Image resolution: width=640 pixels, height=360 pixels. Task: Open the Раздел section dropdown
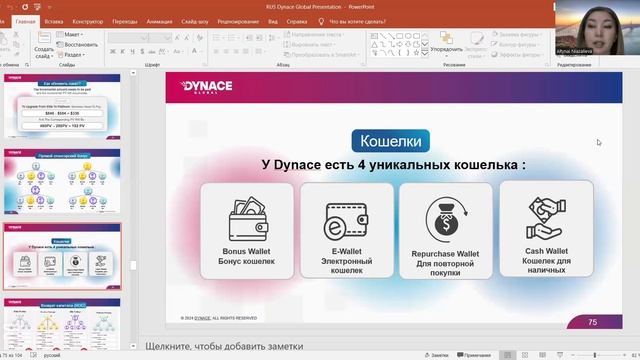click(x=71, y=55)
